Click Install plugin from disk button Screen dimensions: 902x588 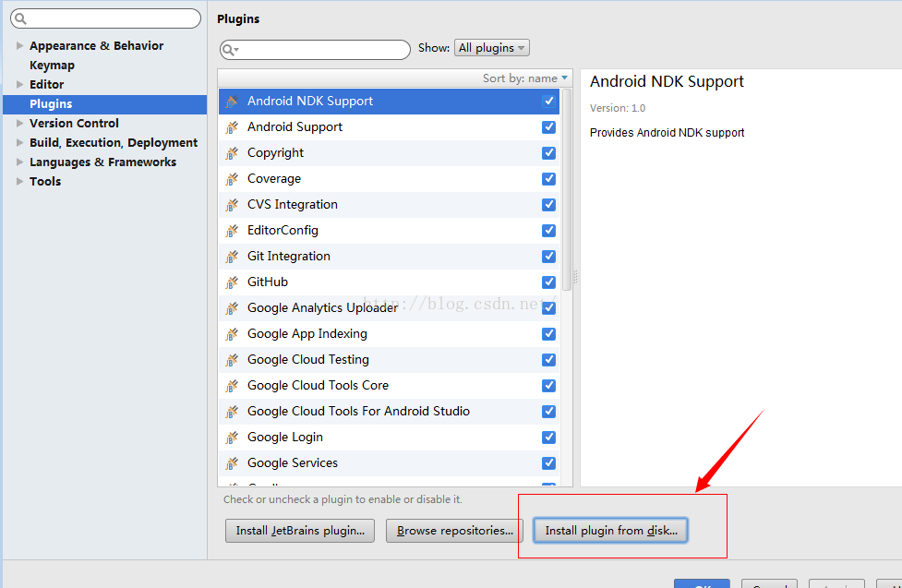(611, 531)
